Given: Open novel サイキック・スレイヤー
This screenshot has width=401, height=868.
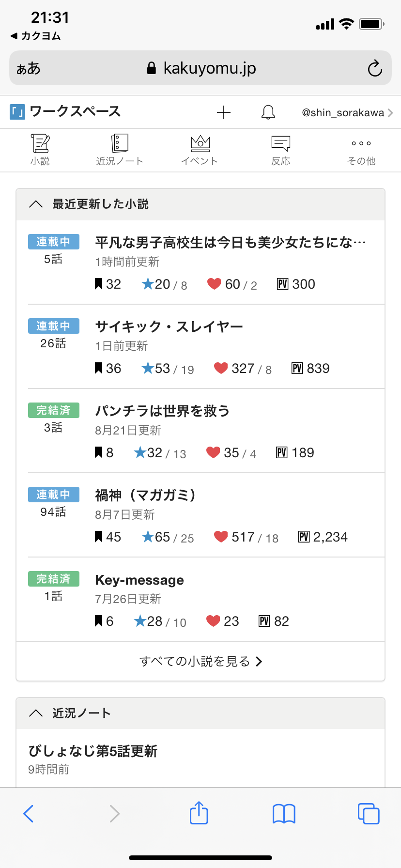Looking at the screenshot, I should pos(169,327).
